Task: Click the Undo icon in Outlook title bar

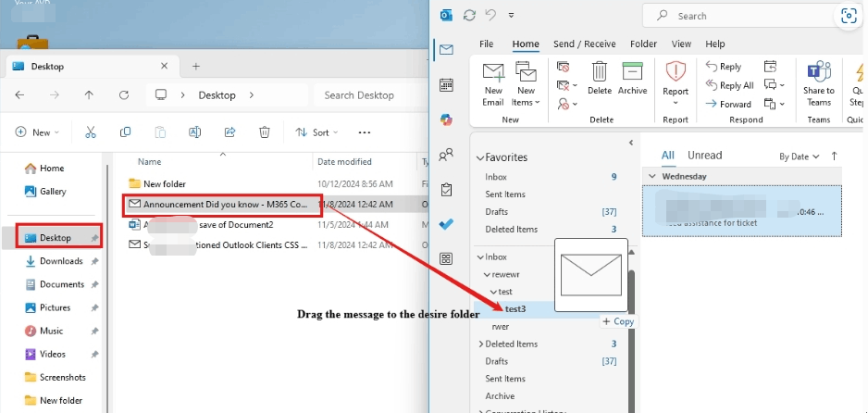Action: click(490, 15)
